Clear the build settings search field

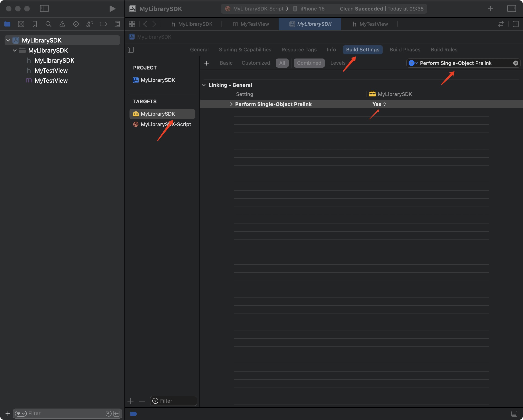(515, 63)
